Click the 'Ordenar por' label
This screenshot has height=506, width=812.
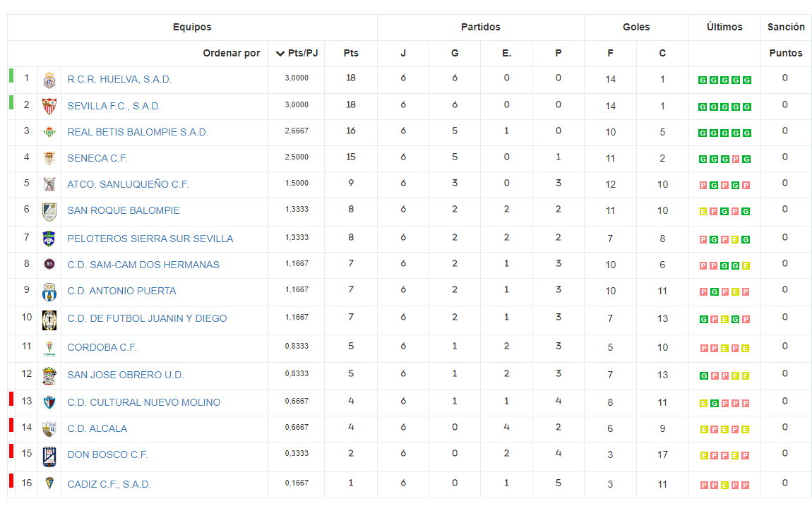tap(232, 54)
